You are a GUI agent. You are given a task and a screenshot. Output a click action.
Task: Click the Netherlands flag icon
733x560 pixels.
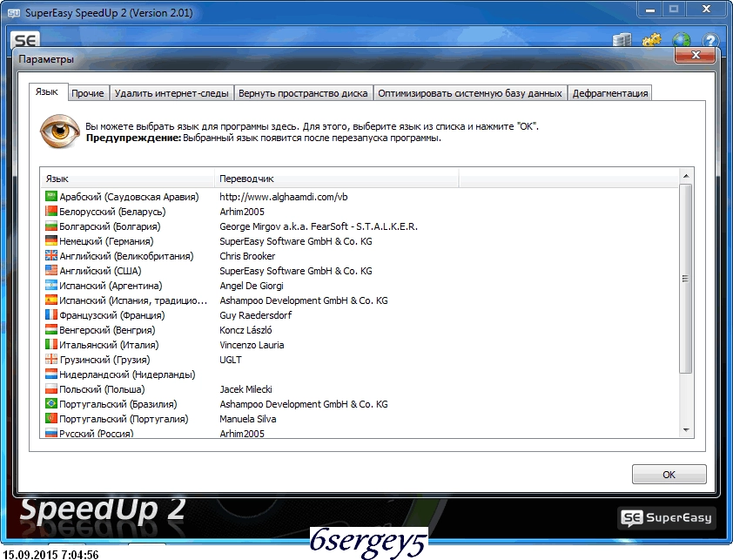(x=51, y=374)
